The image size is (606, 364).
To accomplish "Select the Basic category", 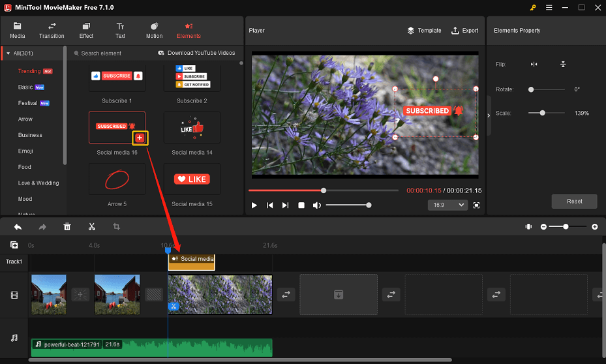I will [x=25, y=87].
